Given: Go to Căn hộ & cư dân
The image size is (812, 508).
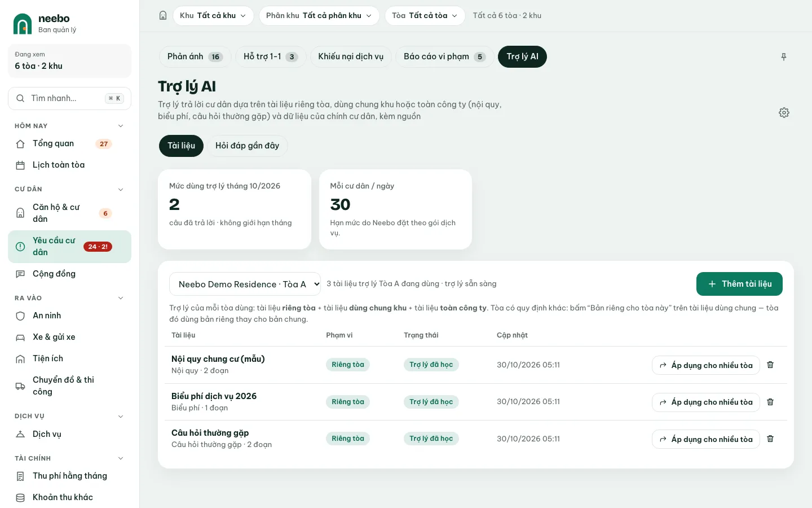Looking at the screenshot, I should 69,213.
